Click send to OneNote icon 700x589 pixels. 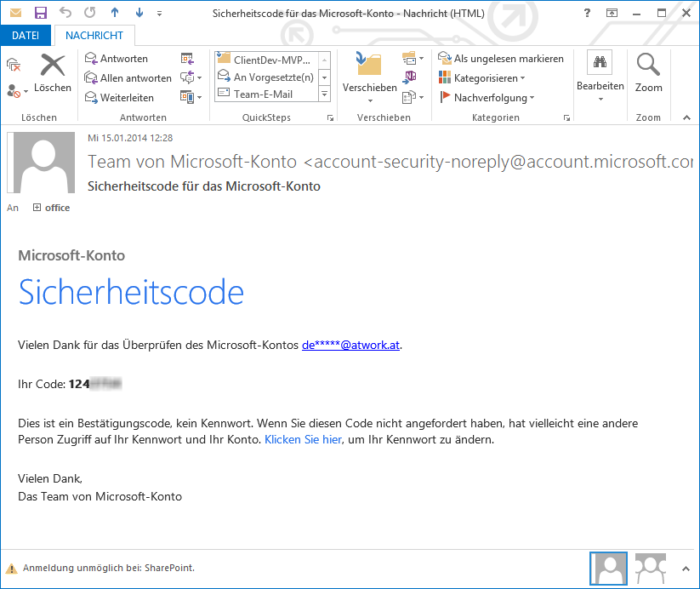[x=409, y=77]
